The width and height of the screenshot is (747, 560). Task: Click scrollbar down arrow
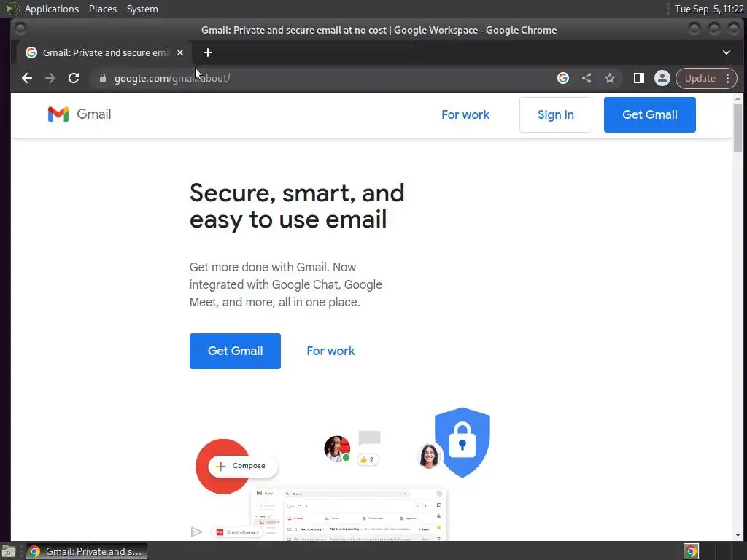point(738,535)
